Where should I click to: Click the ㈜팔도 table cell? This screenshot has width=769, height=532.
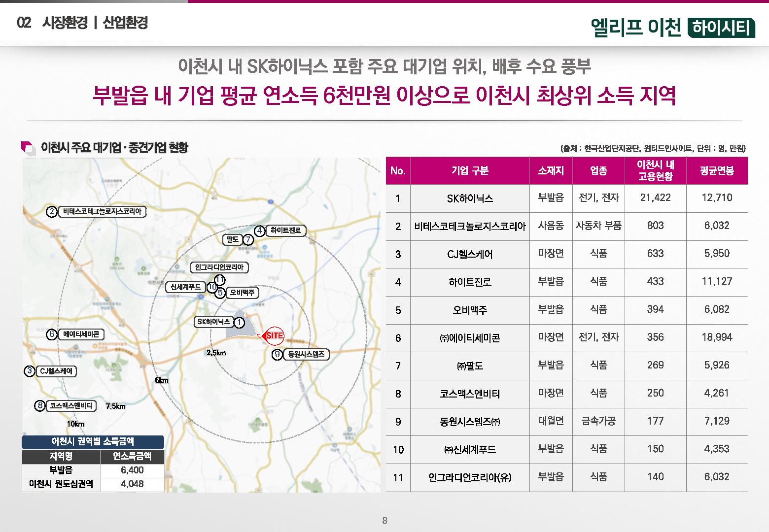point(470,366)
